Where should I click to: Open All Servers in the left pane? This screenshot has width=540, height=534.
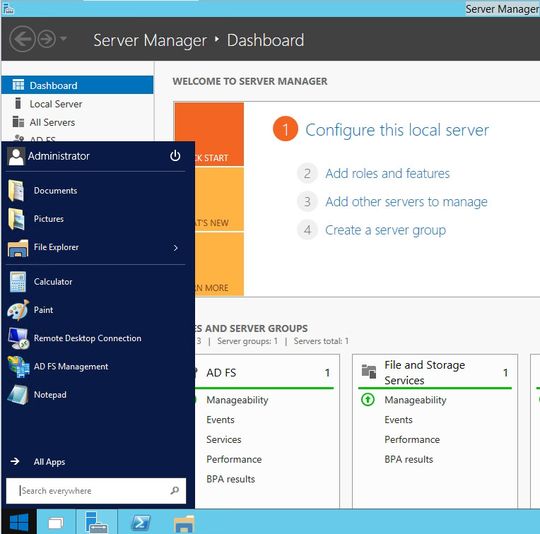click(77, 122)
